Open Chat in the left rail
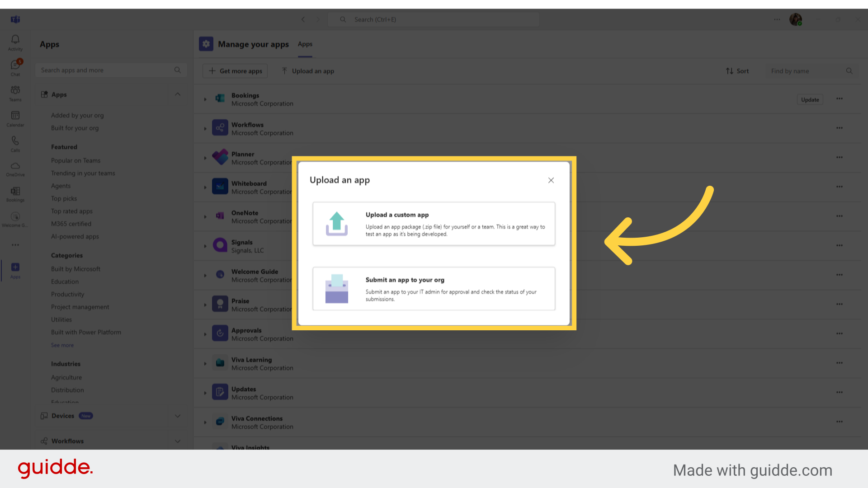This screenshot has height=488, width=868. click(15, 68)
